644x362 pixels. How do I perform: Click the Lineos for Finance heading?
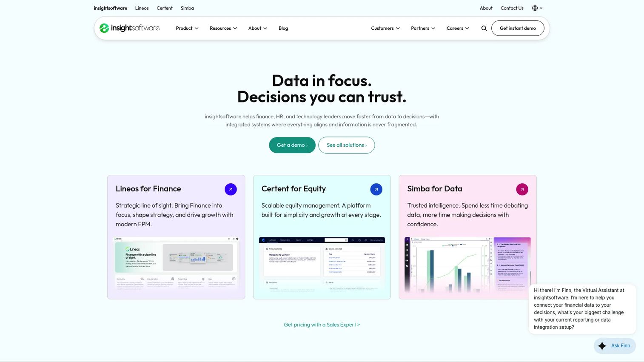point(148,189)
